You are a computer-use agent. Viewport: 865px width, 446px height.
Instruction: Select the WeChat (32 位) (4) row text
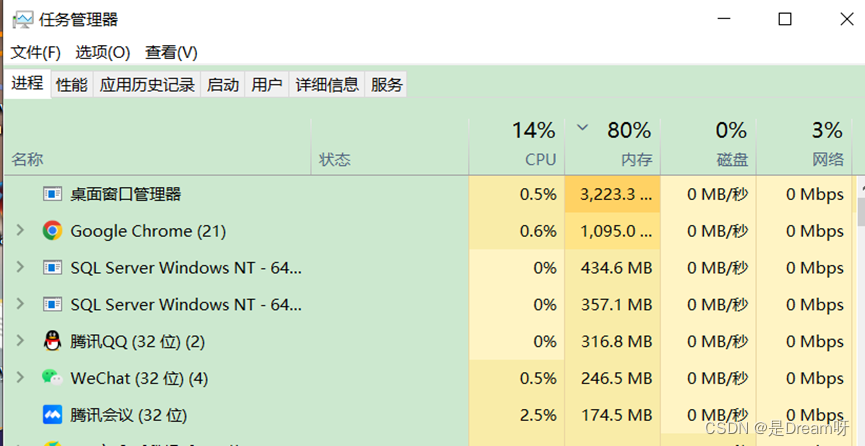139,379
